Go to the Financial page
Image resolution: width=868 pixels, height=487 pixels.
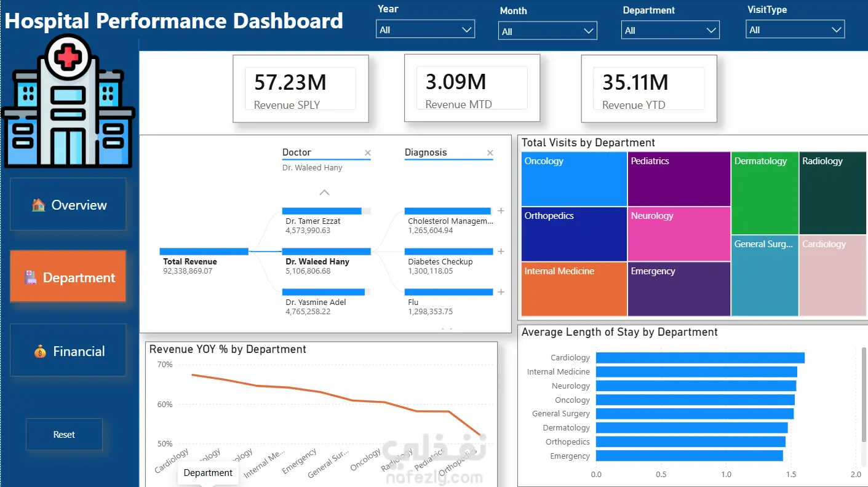68,350
